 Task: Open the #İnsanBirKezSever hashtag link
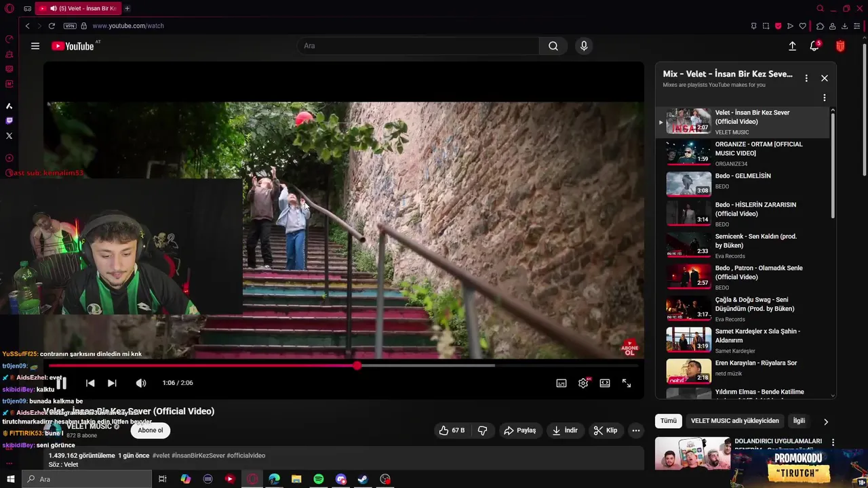click(198, 455)
